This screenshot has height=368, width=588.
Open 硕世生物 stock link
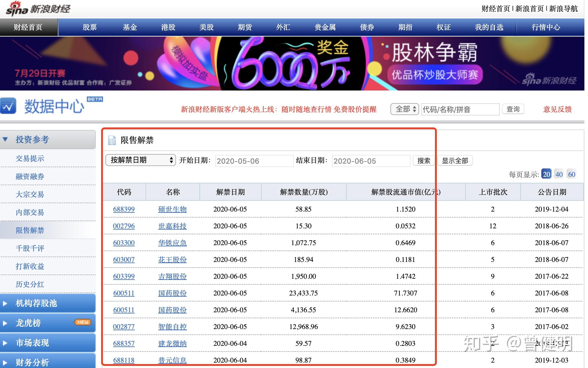click(172, 209)
